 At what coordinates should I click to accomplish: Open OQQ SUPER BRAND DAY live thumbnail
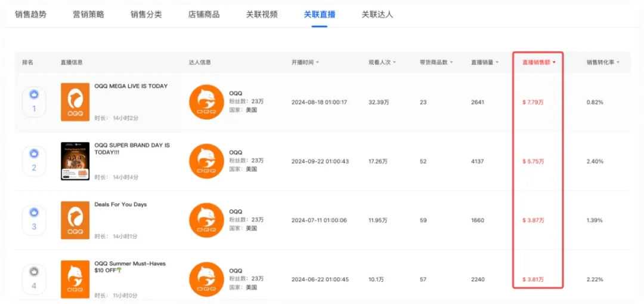click(x=75, y=161)
